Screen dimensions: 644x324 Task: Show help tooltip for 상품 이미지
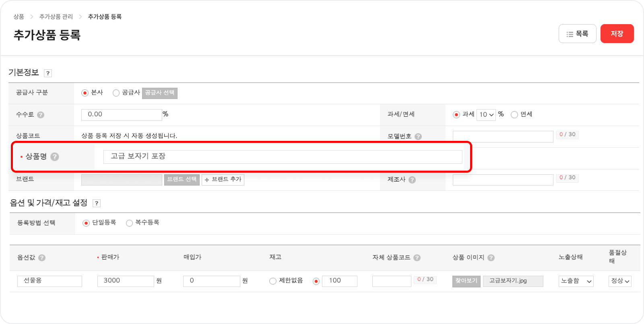point(491,258)
